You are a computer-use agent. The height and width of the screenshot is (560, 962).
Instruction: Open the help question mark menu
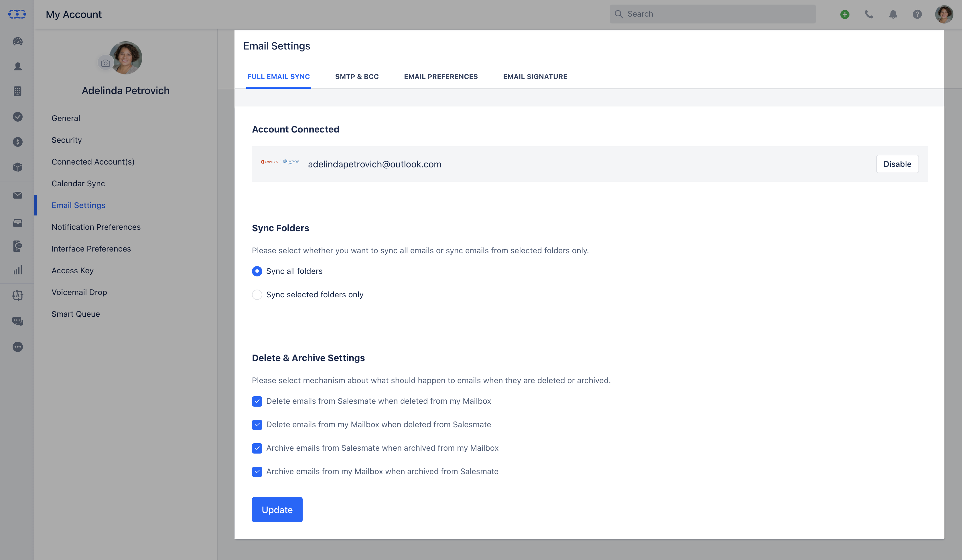[x=918, y=14]
